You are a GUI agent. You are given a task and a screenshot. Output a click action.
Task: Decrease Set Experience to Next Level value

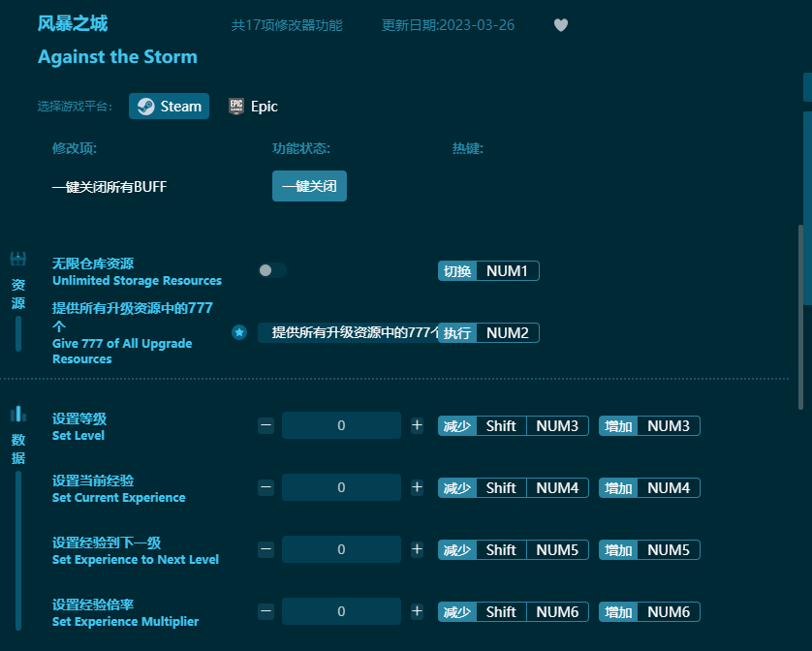tap(266, 549)
